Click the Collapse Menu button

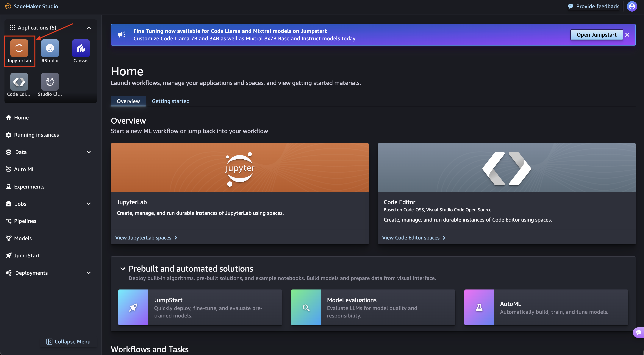(x=68, y=342)
